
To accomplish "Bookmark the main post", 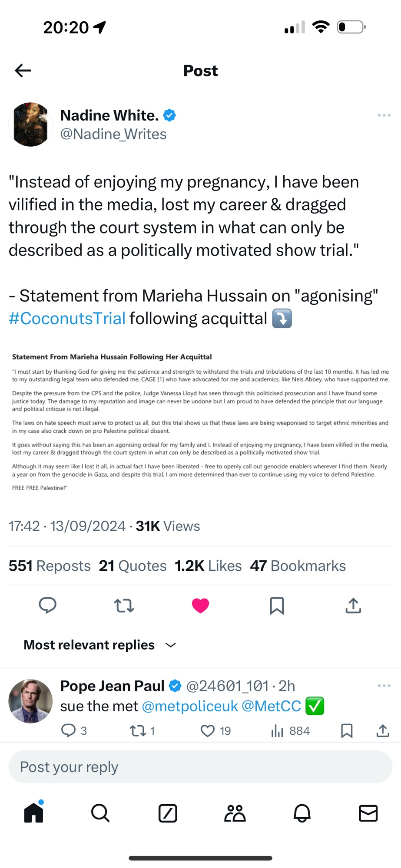I will point(277,605).
